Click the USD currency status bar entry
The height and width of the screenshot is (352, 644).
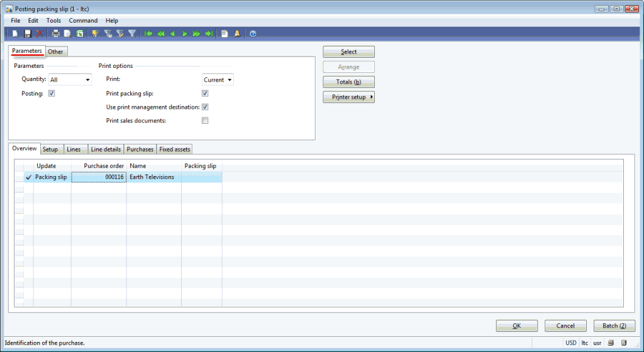tap(571, 343)
